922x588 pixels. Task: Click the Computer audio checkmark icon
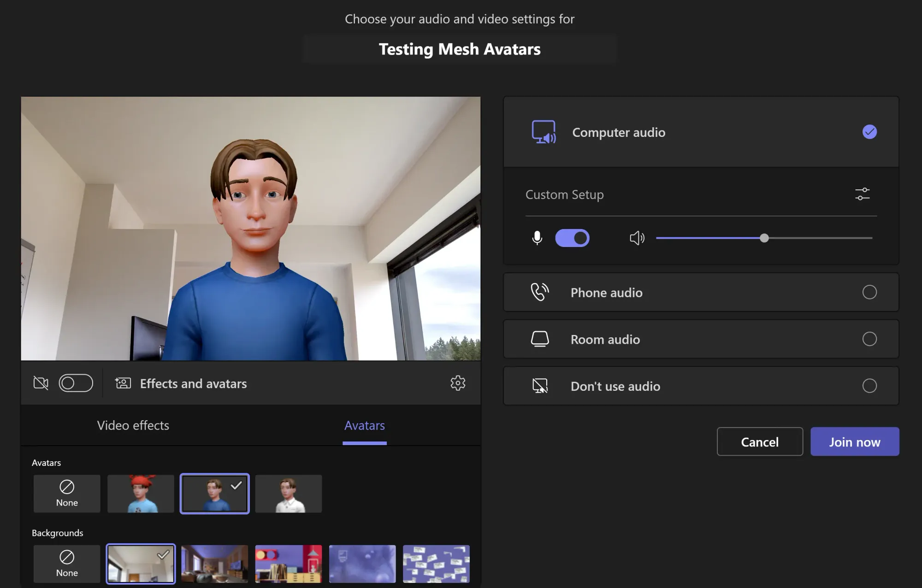(x=870, y=132)
